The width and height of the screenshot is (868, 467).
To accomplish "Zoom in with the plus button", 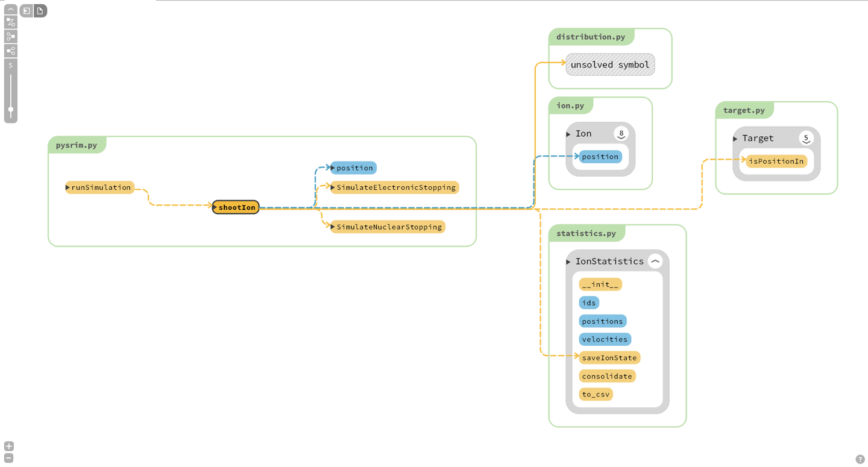I will coord(8,447).
